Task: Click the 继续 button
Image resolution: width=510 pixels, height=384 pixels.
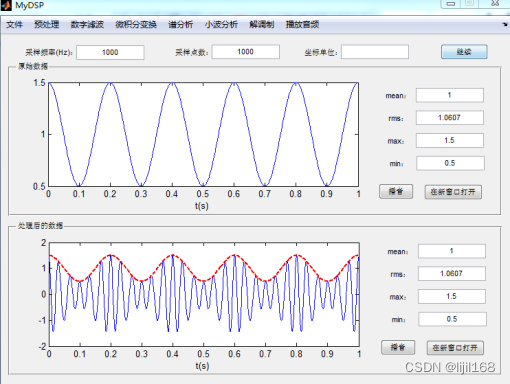Action: coord(464,52)
